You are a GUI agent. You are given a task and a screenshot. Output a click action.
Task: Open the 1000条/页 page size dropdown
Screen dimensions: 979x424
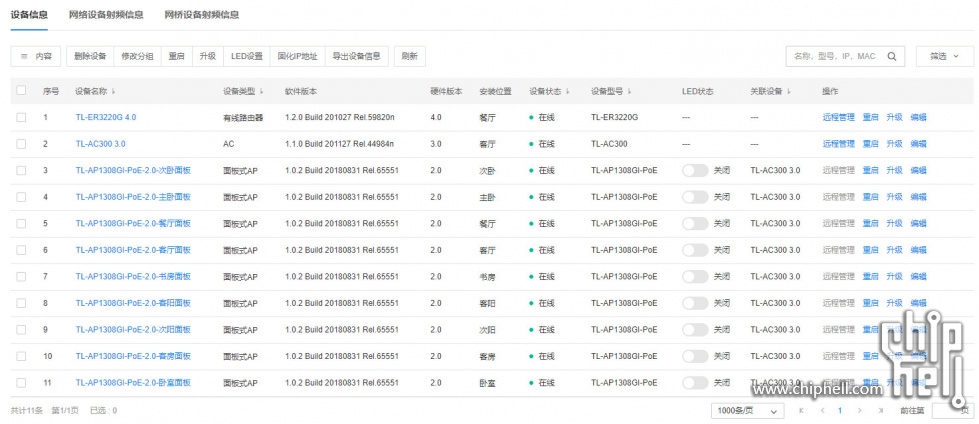click(747, 411)
